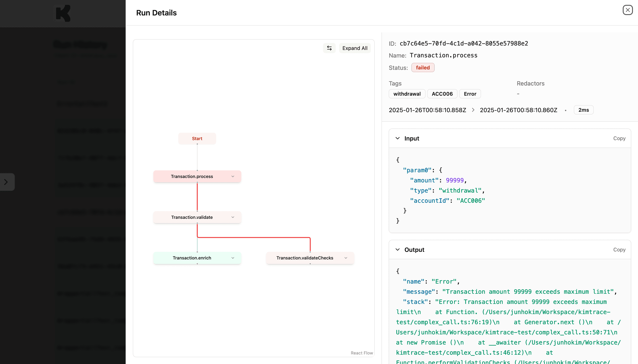Click the Run Details heading
The image size is (638, 364).
click(x=156, y=13)
